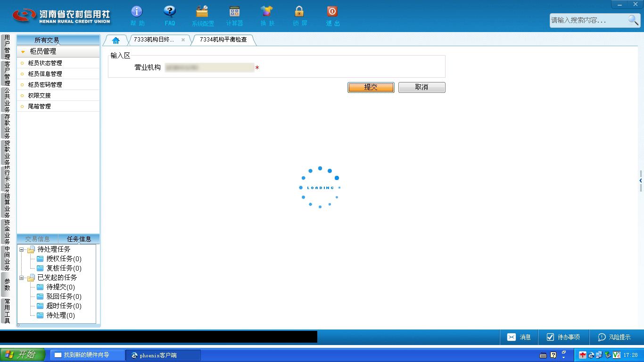Image resolution: width=644 pixels, height=362 pixels.
Task: Click the search magnifier icon
Action: [x=633, y=20]
